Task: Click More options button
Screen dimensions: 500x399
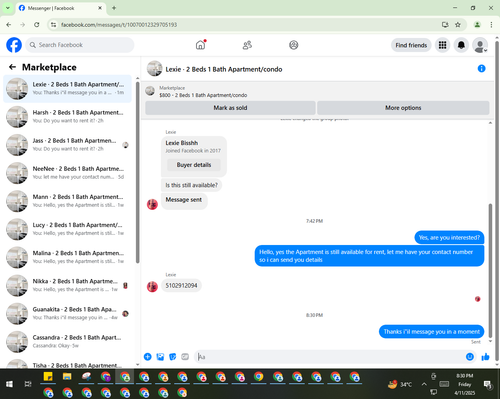Action: [403, 108]
